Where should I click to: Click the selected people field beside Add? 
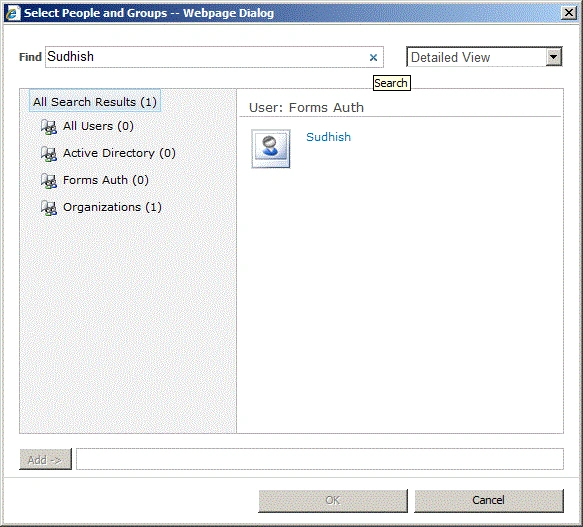(x=320, y=459)
